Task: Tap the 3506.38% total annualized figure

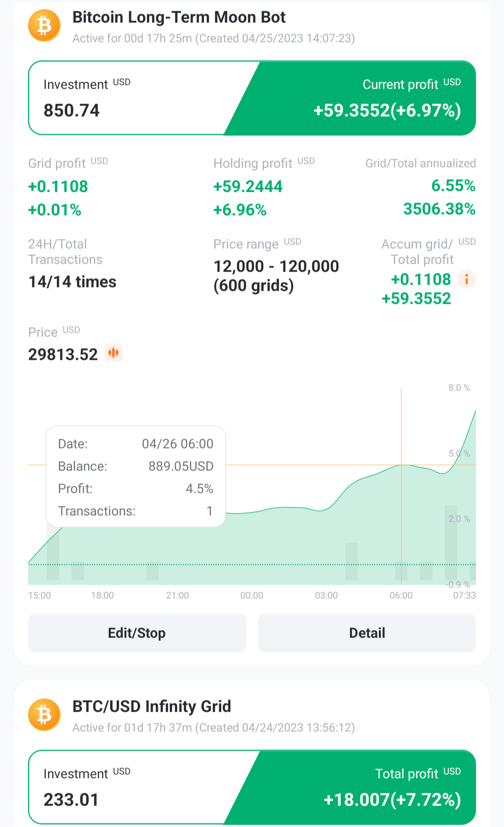Action: pos(439,209)
